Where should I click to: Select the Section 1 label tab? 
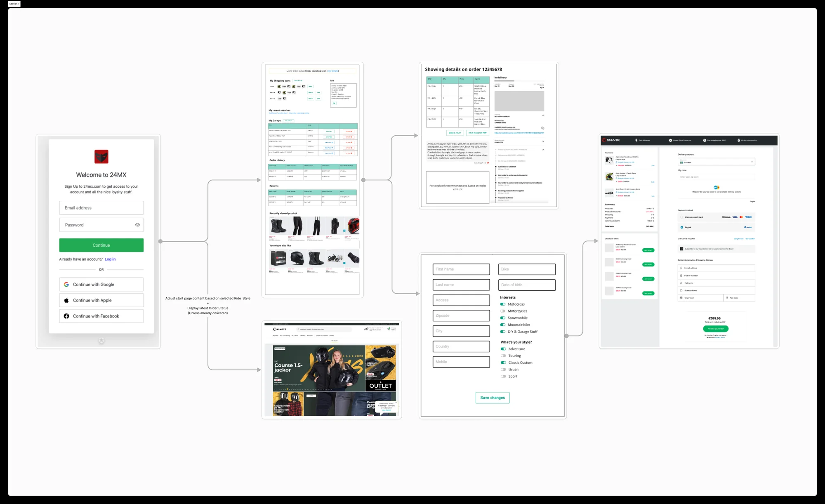tap(14, 4)
